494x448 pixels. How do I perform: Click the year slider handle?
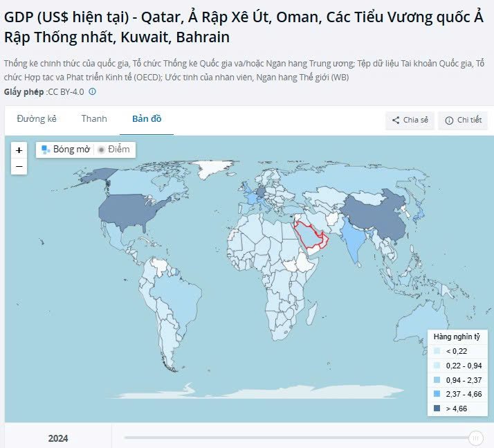[x=476, y=438]
